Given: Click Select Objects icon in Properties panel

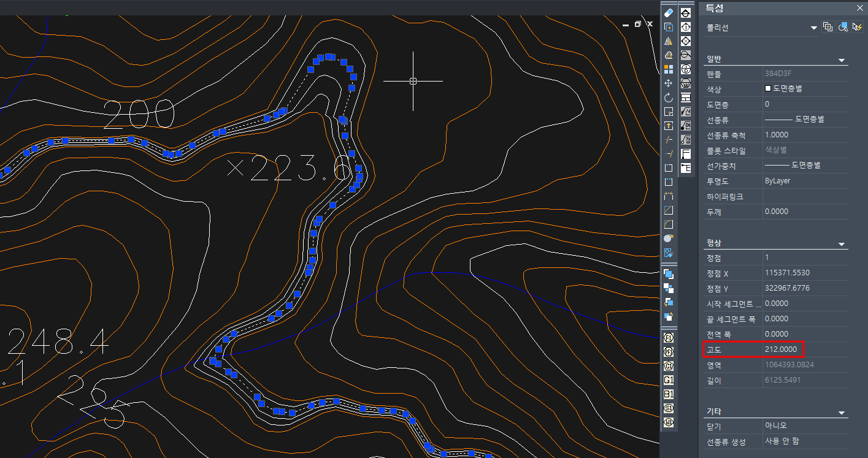Looking at the screenshot, I should point(843,27).
